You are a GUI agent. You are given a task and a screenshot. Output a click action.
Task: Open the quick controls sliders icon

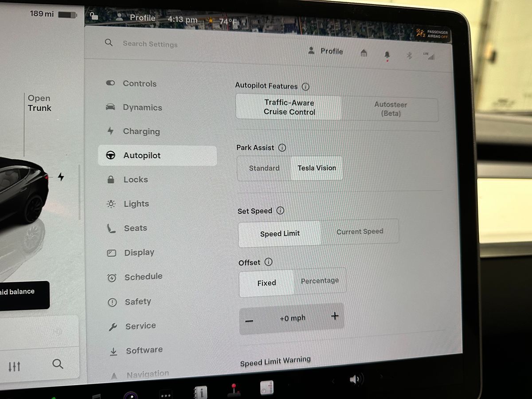click(x=14, y=367)
